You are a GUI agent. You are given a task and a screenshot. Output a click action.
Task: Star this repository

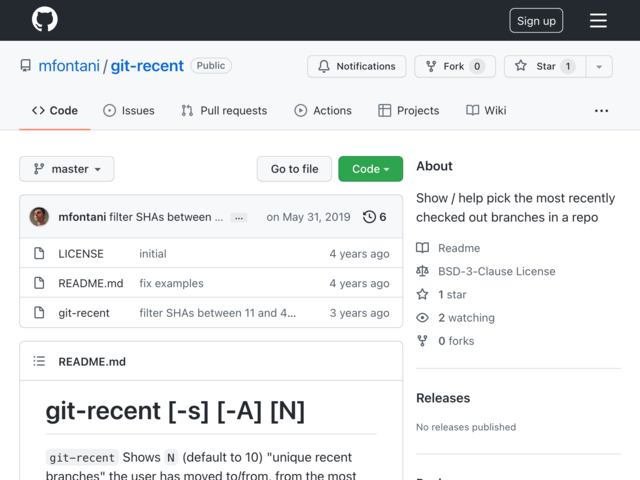coord(545,66)
